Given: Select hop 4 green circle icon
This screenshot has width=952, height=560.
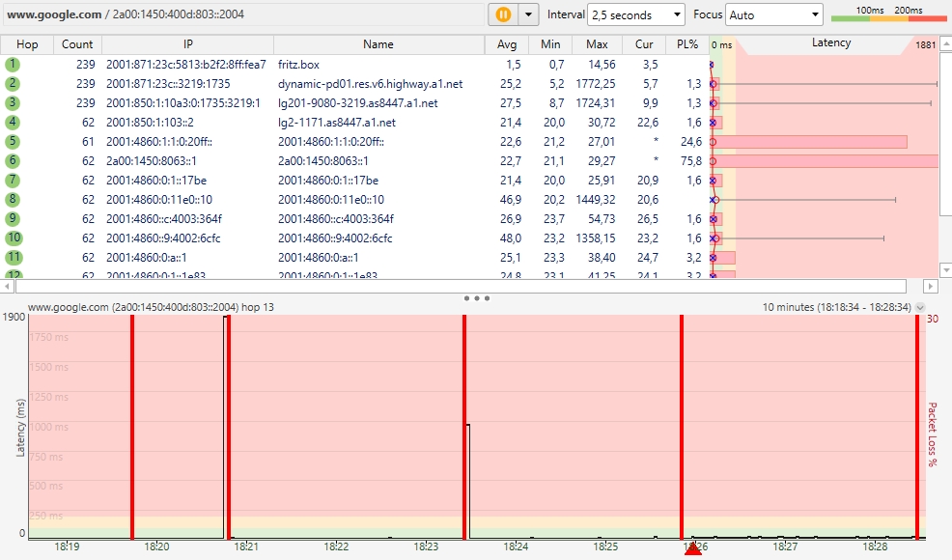Looking at the screenshot, I should coord(13,122).
